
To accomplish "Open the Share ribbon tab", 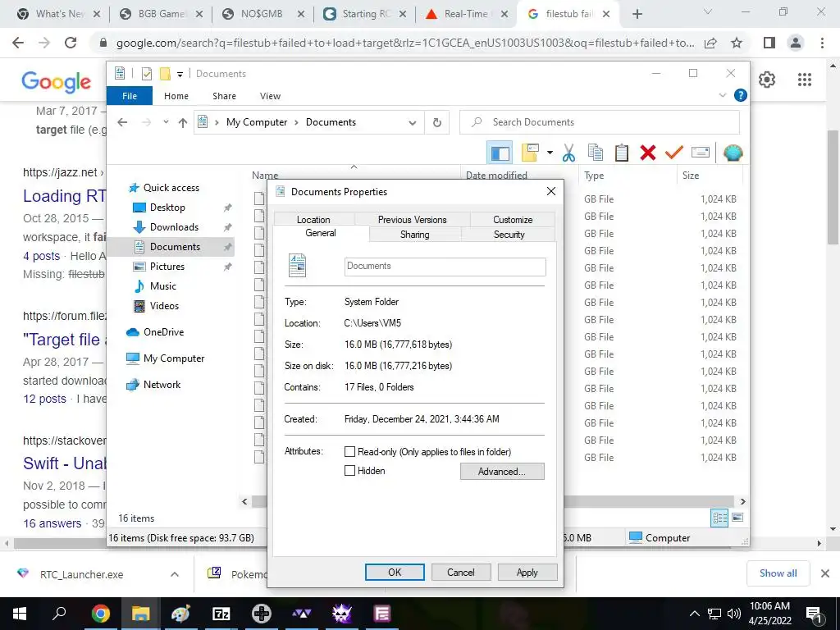I will click(x=224, y=96).
